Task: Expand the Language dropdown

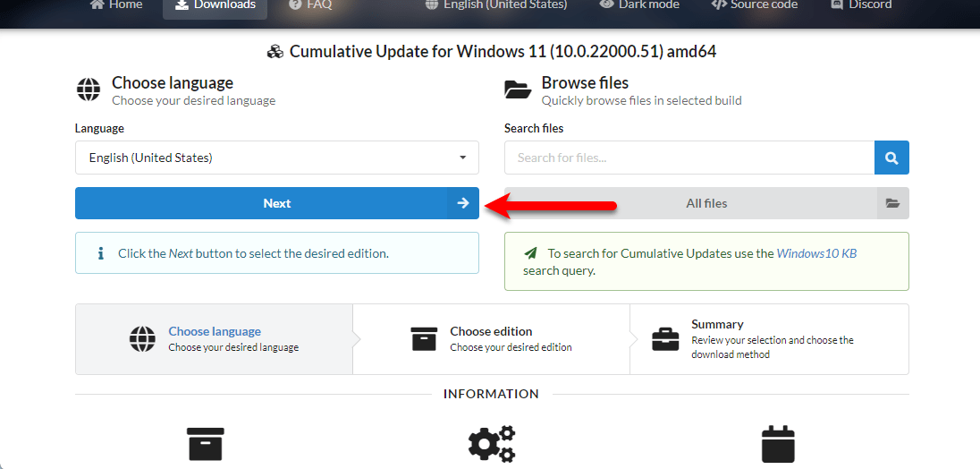Action: [x=277, y=158]
